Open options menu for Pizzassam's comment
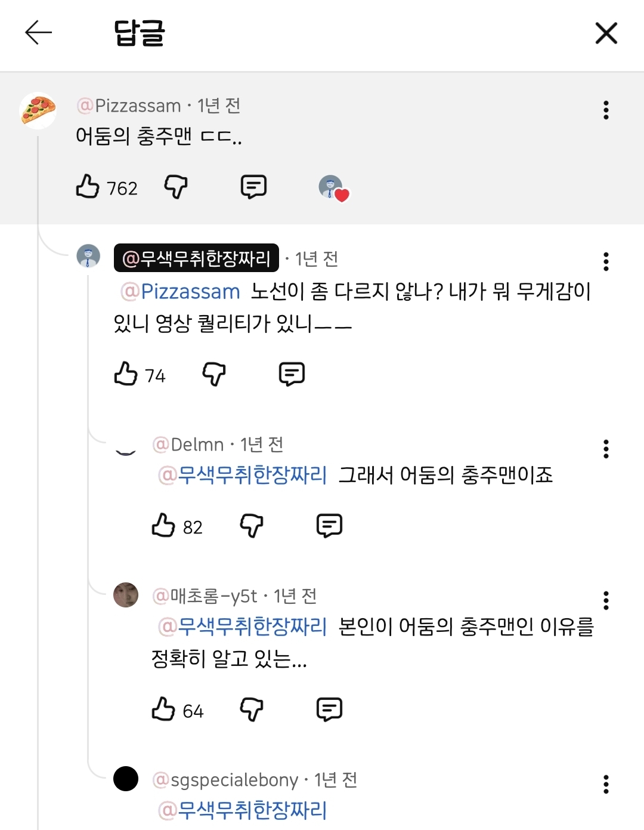The width and height of the screenshot is (644, 830). 606,110
